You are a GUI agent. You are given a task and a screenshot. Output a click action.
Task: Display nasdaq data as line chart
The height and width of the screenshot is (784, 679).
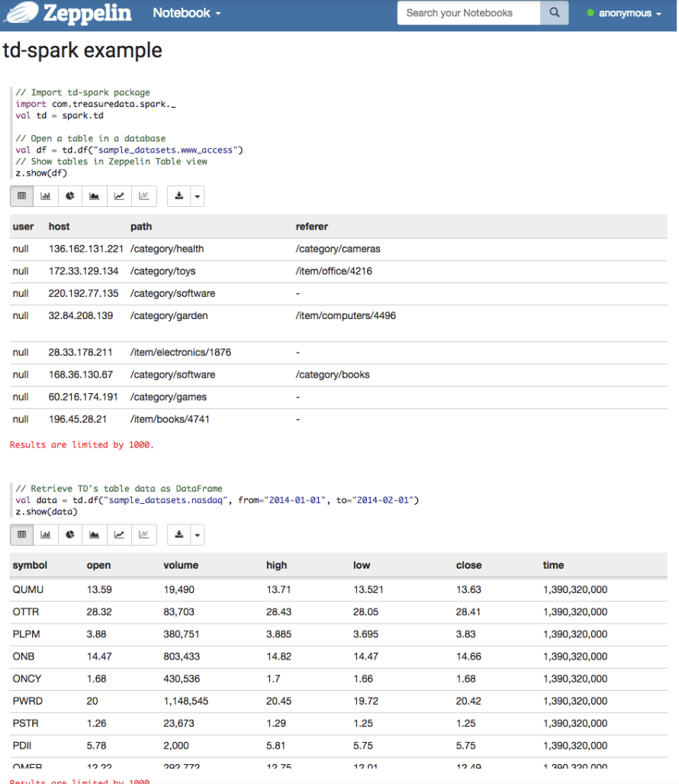coord(119,535)
